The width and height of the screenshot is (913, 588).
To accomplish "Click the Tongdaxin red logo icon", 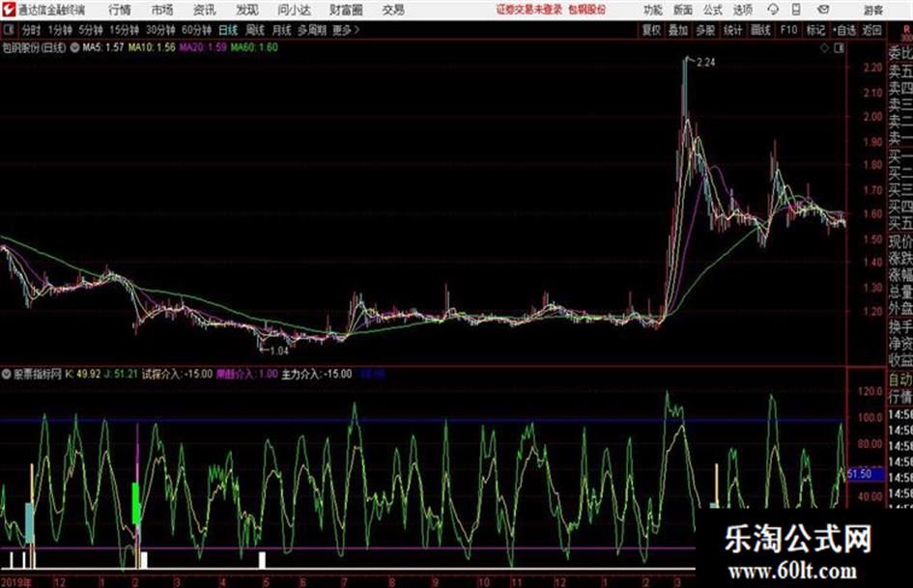I will tap(8, 10).
